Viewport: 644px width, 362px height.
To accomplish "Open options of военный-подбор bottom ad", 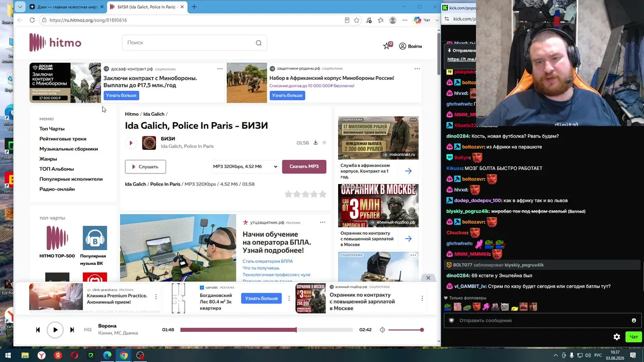I will [x=422, y=298].
